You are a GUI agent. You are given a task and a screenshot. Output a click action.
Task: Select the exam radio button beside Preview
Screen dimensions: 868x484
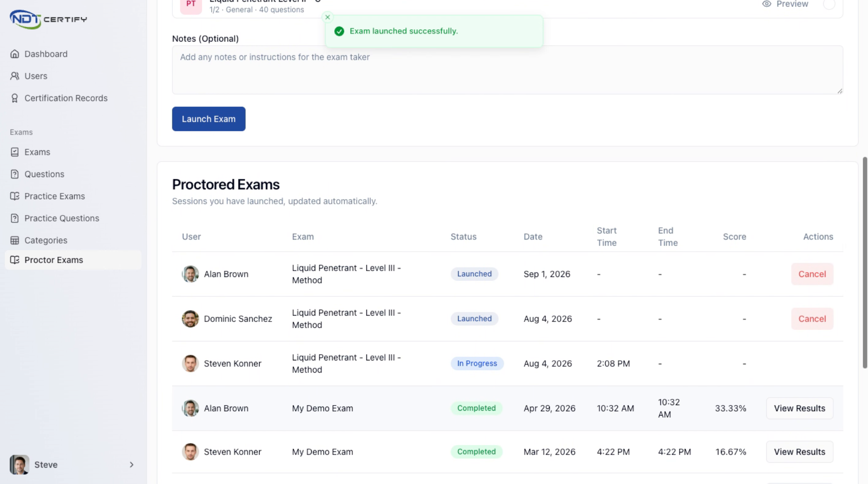[829, 4]
